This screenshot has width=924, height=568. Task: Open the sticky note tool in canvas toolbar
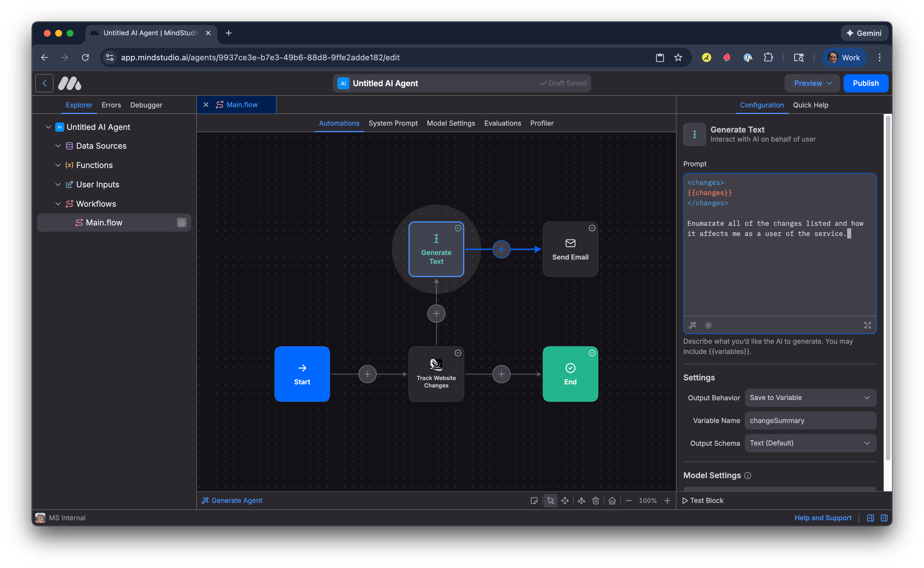[534, 500]
